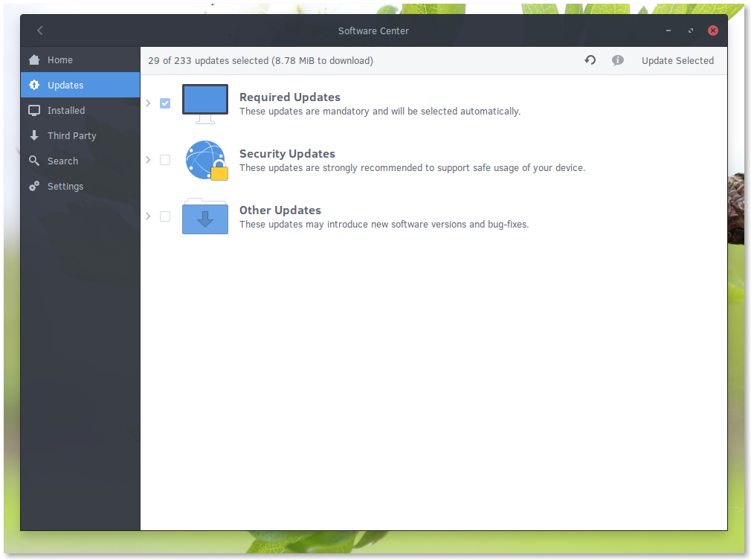Viewport: 751px width, 560px height.
Task: Click 'These updates are mandatory' description
Action: [x=380, y=112]
